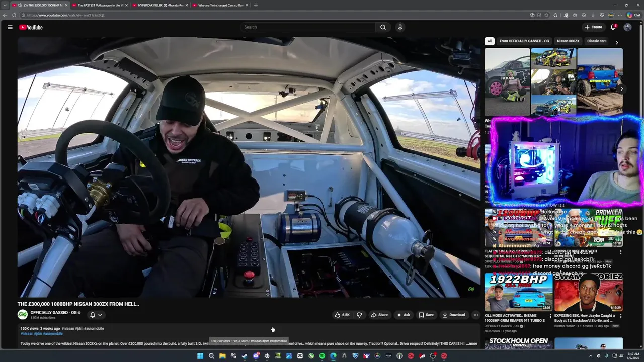This screenshot has width=644, height=362.
Task: Open options for EXPOSING EBK video
Action: (620, 316)
